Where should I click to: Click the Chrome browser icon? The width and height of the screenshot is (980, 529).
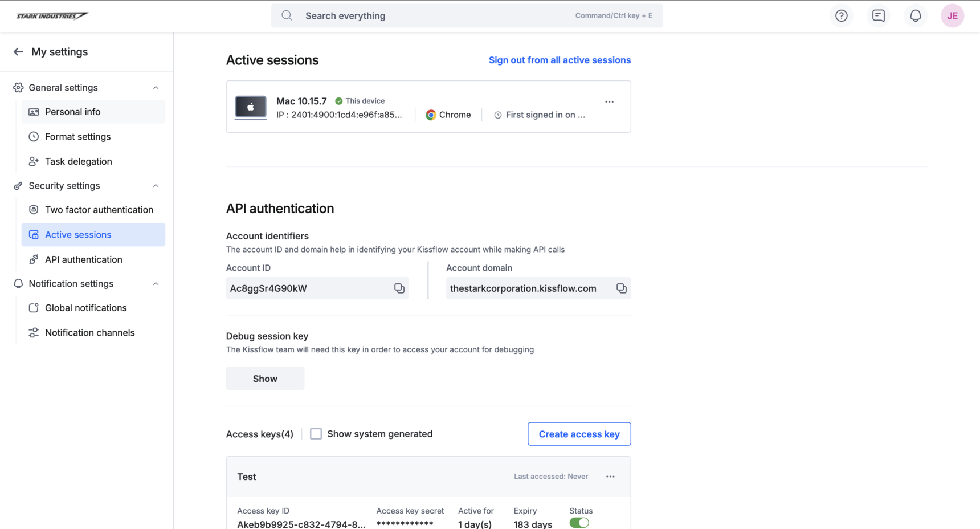[431, 115]
